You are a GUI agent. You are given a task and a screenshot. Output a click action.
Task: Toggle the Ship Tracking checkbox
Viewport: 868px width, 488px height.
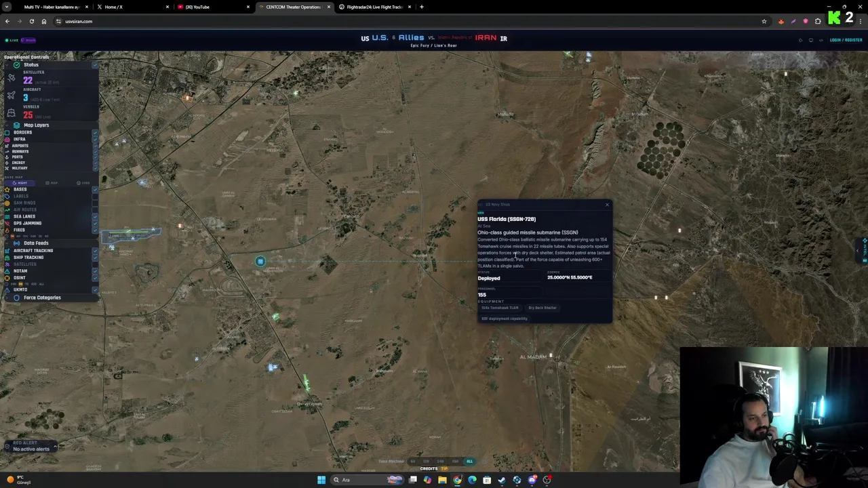pyautogui.click(x=95, y=258)
